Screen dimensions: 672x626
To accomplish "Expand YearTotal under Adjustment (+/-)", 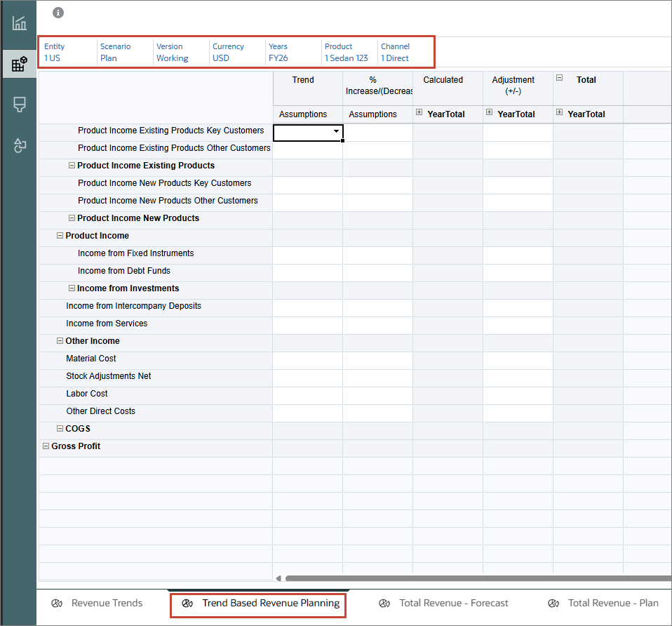I will [x=489, y=112].
